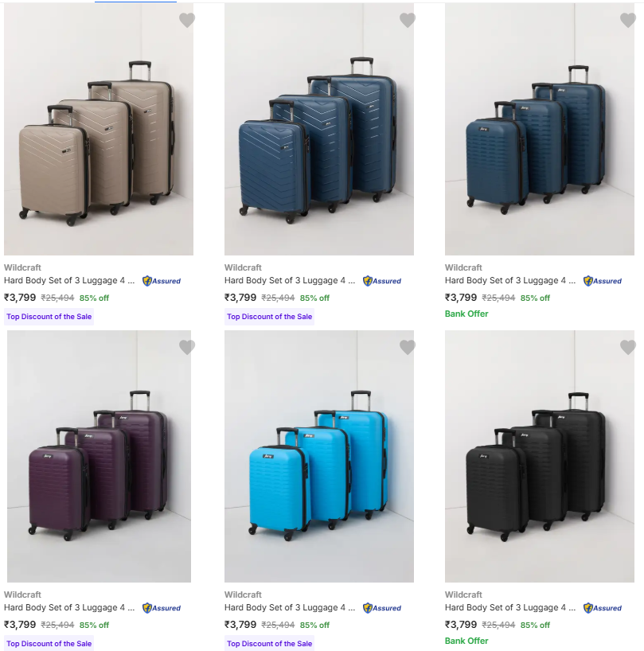Favorite the navy ribbed luggage set
This screenshot has height=651, width=644.
[628, 21]
